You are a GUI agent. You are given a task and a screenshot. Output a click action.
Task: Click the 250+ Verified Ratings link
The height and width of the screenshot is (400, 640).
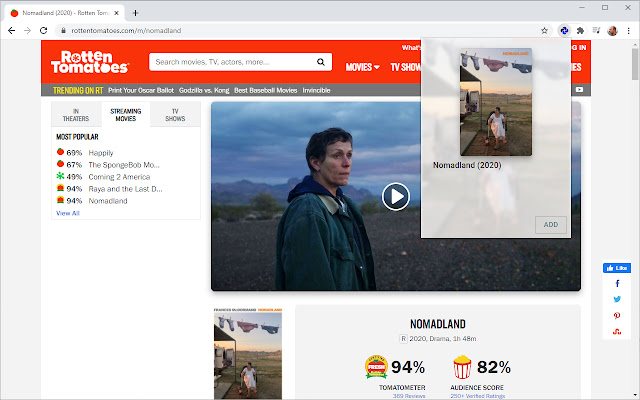pyautogui.click(x=478, y=396)
